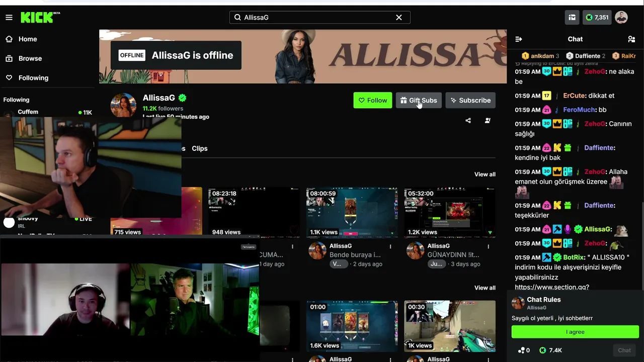Open the 'Bende buraya i...' video title
Viewport: 644px width, 362px height.
coord(355,255)
